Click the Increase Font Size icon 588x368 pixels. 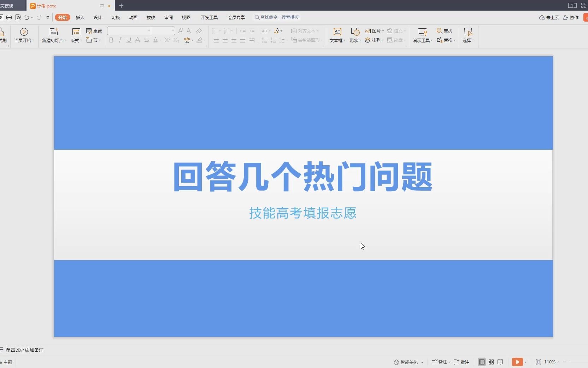(181, 31)
